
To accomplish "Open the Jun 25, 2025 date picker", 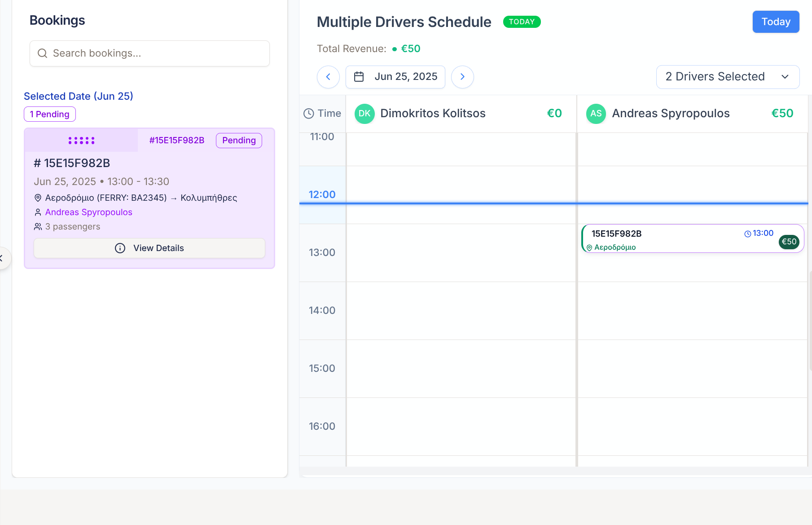I will pyautogui.click(x=395, y=77).
